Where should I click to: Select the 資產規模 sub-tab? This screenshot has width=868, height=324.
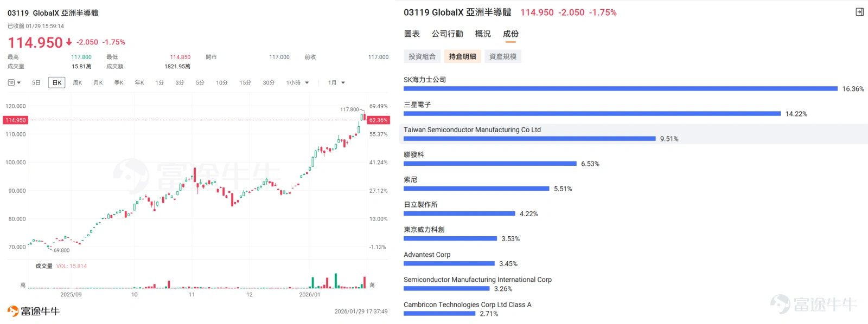point(503,56)
